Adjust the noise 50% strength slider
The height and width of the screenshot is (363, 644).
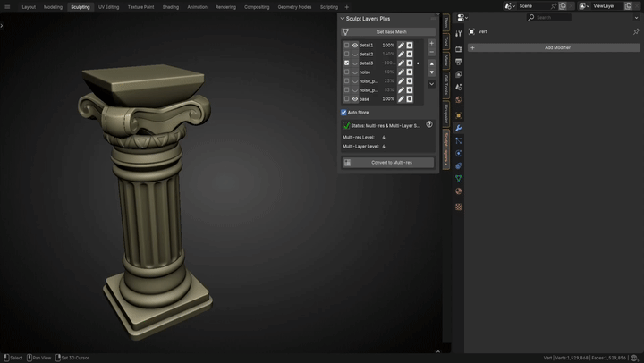(388, 72)
